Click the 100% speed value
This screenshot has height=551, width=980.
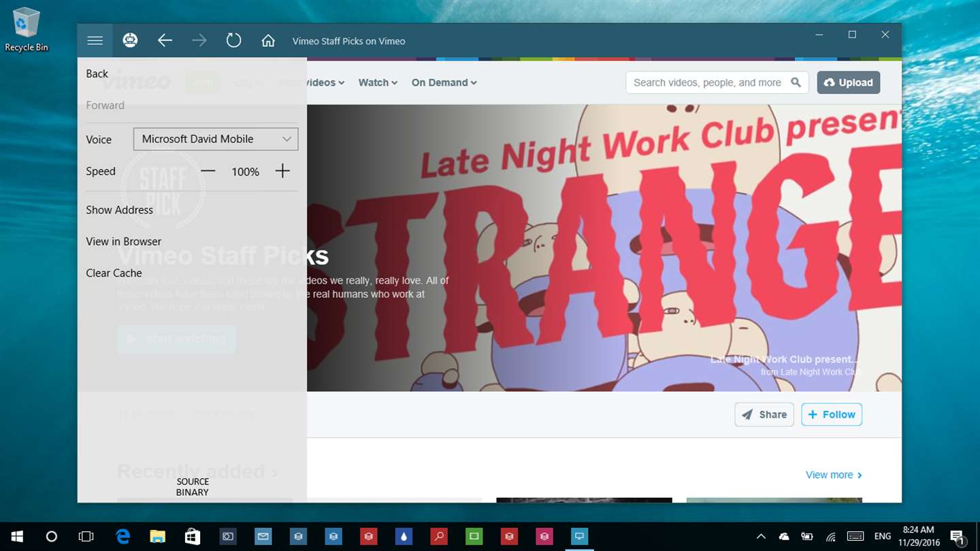[x=245, y=172]
